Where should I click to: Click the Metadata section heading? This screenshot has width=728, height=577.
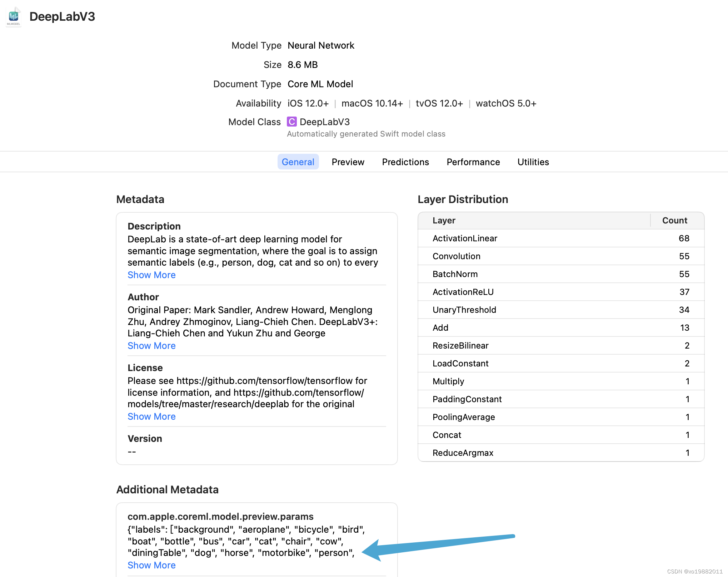pos(140,199)
